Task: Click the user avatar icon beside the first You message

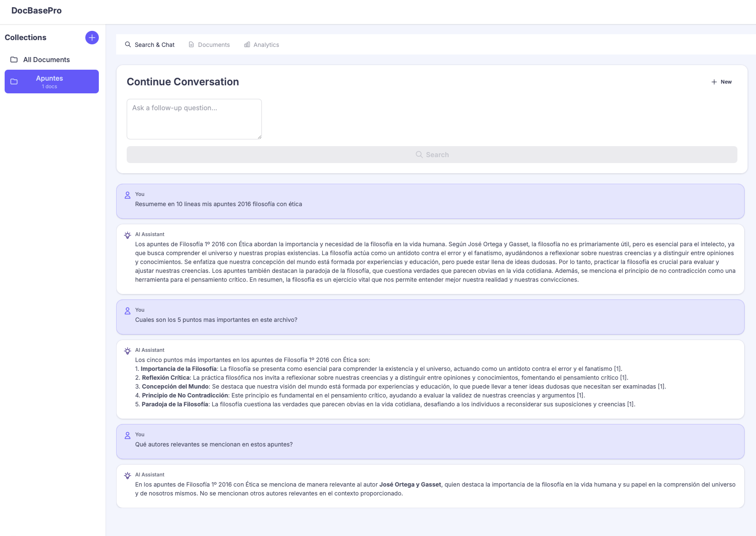Action: click(x=127, y=195)
